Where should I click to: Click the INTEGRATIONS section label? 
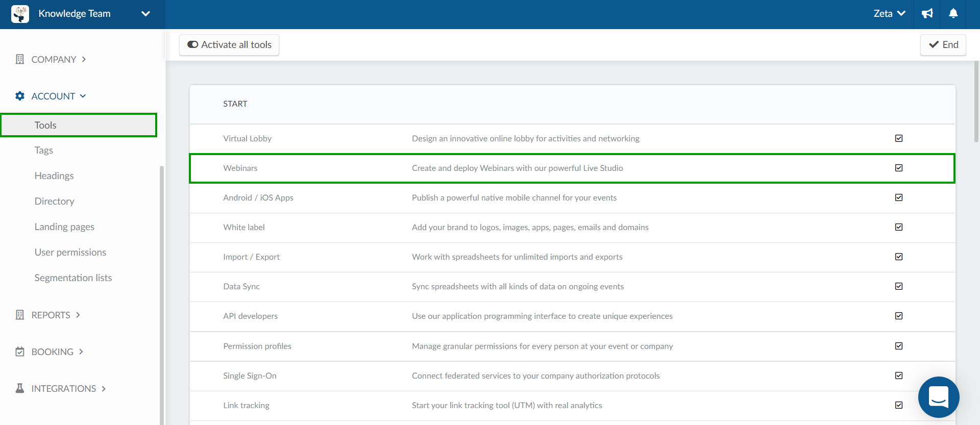coord(63,388)
